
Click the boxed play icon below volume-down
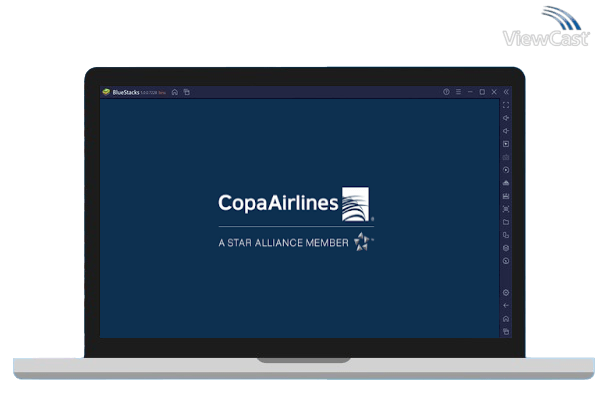click(506, 144)
